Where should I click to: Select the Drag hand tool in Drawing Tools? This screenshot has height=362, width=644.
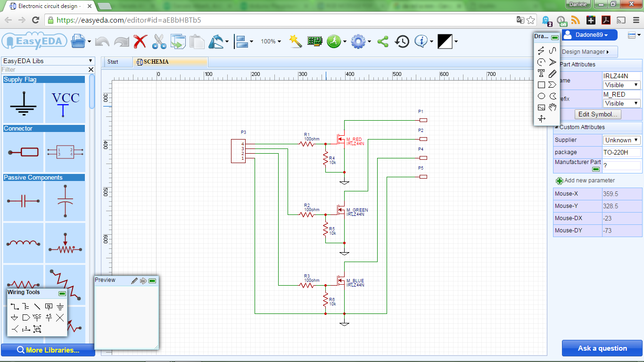[x=553, y=107]
